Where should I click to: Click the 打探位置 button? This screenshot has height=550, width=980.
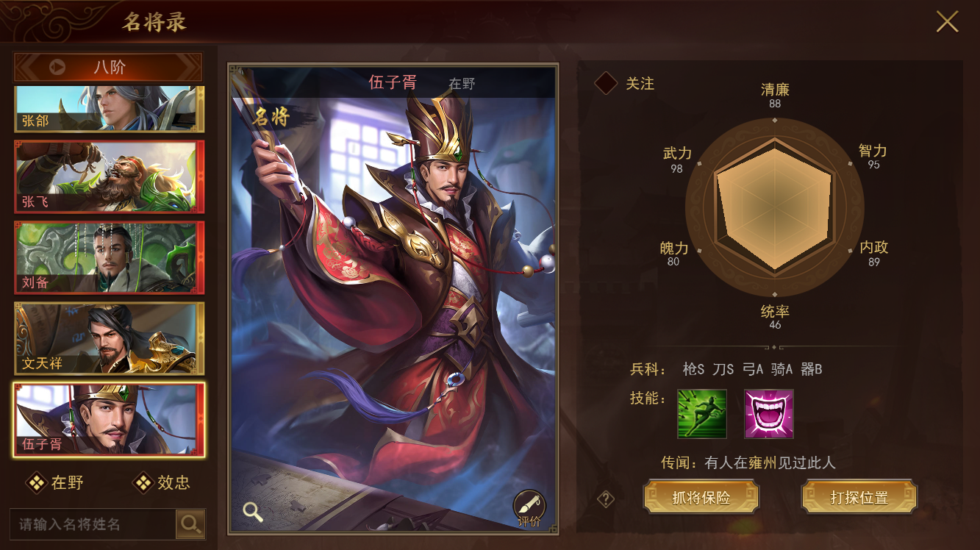pos(859,498)
